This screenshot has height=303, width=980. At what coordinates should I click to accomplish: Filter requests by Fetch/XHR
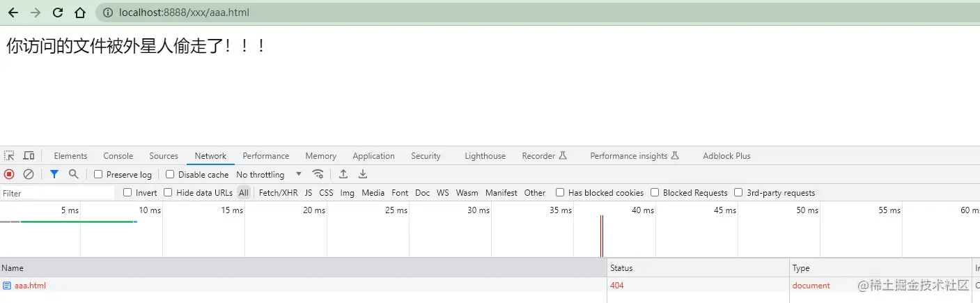[x=278, y=193]
